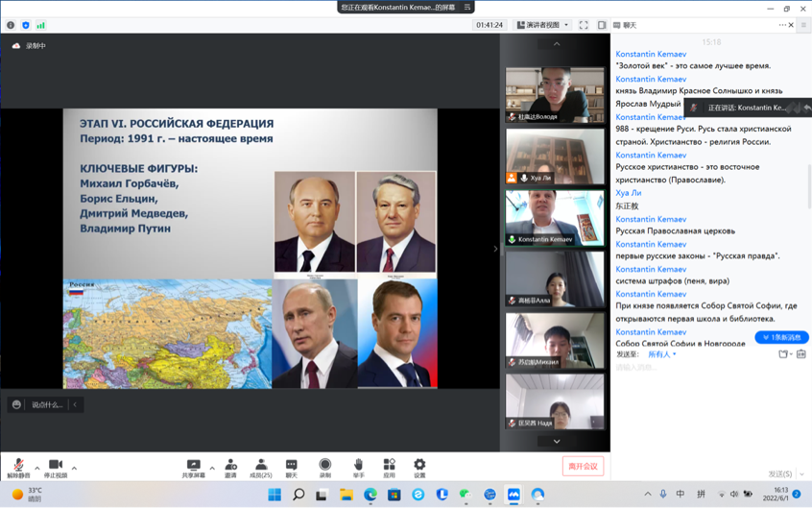
Task: Enter fullscreen using the expand icon
Action: [584, 25]
